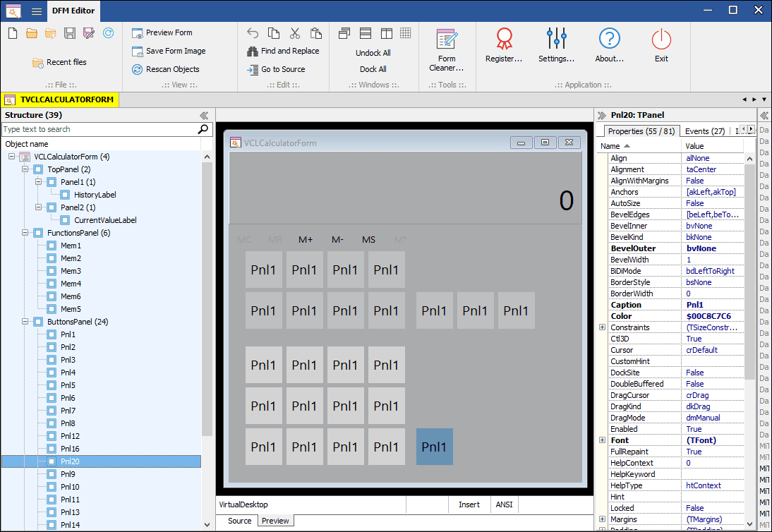Click the Cut scissors icon
This screenshot has height=532, width=772.
tap(294, 33)
